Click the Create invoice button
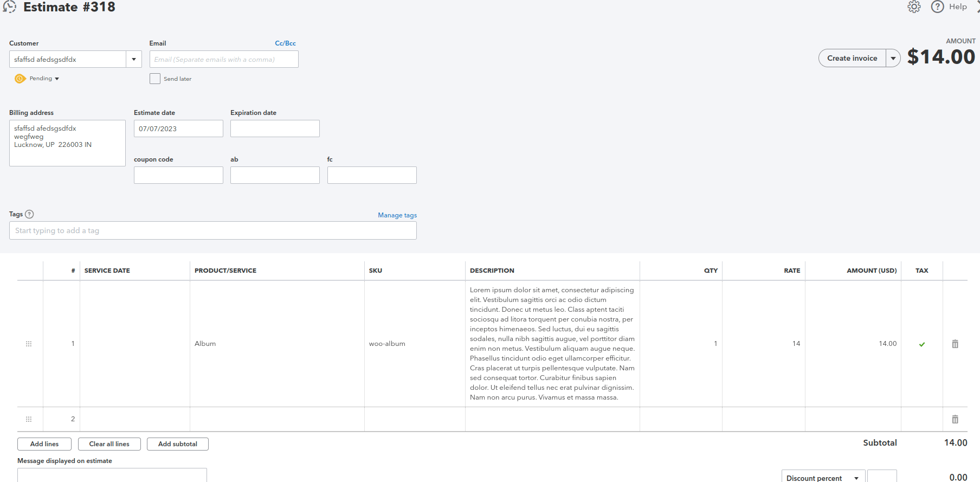Screen dimensions: 980x482 pyautogui.click(x=852, y=58)
